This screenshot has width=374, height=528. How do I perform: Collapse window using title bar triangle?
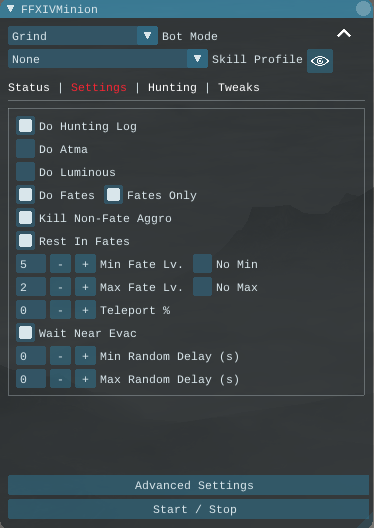click(10, 9)
